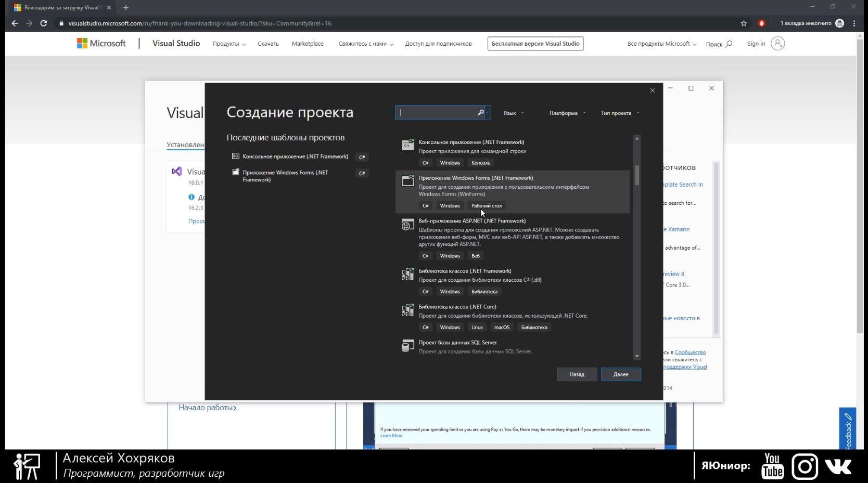
Task: Maximize the Visual Studio Installer window
Action: [x=691, y=88]
